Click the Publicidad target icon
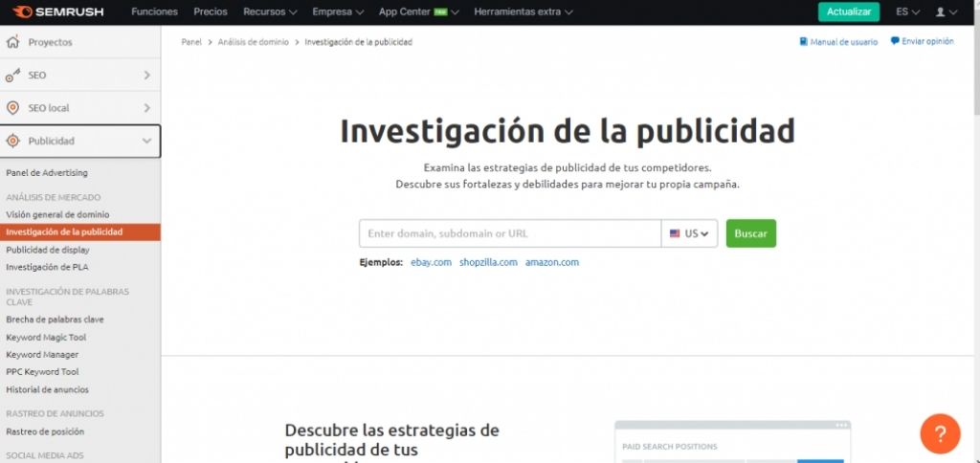Viewport: 980px width, 463px height. [12, 142]
